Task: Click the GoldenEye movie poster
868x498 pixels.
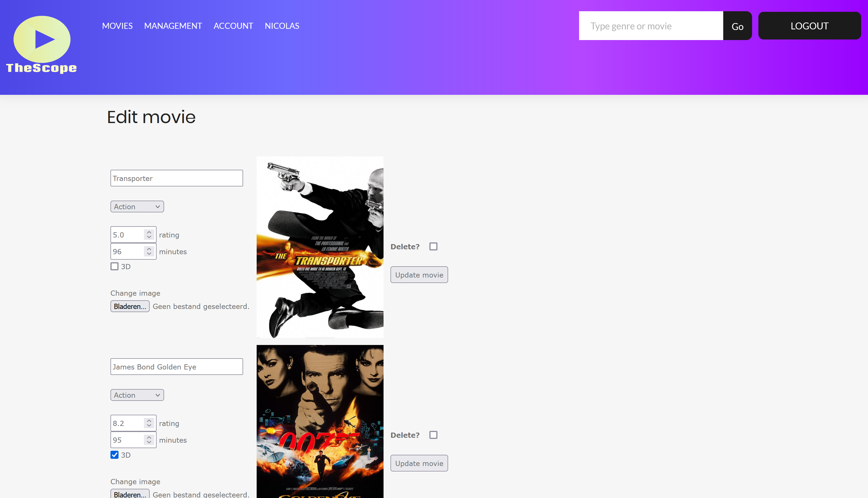Action: (320, 421)
